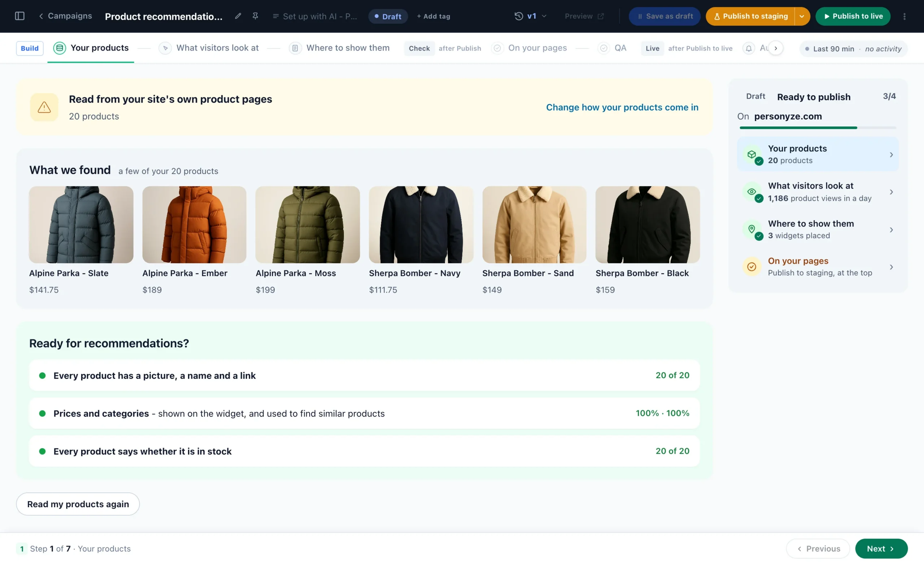The image size is (924, 565).
Task: Open the QA step
Action: [x=612, y=48]
